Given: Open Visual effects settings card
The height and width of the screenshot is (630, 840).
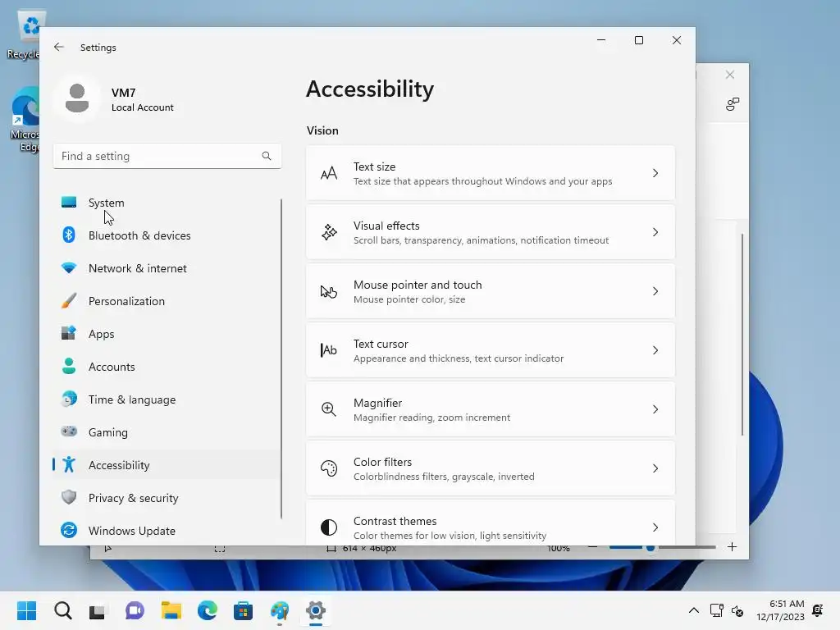Looking at the screenshot, I should pos(491,232).
